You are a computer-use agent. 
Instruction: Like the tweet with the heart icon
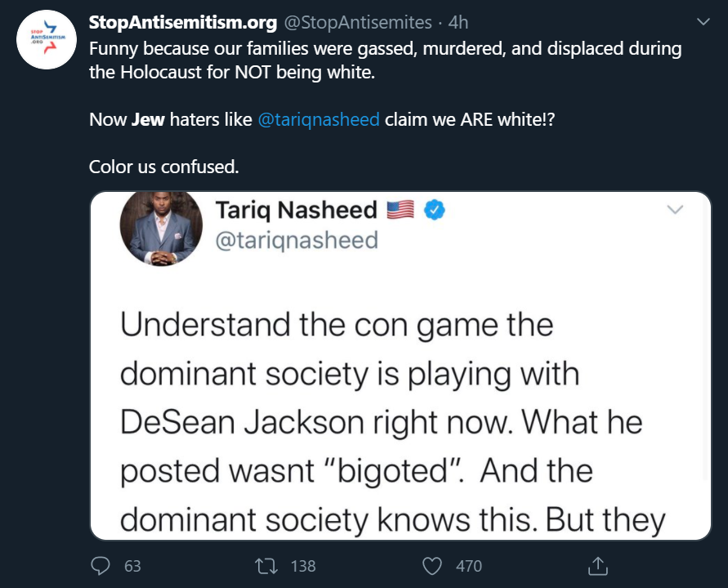pyautogui.click(x=432, y=565)
